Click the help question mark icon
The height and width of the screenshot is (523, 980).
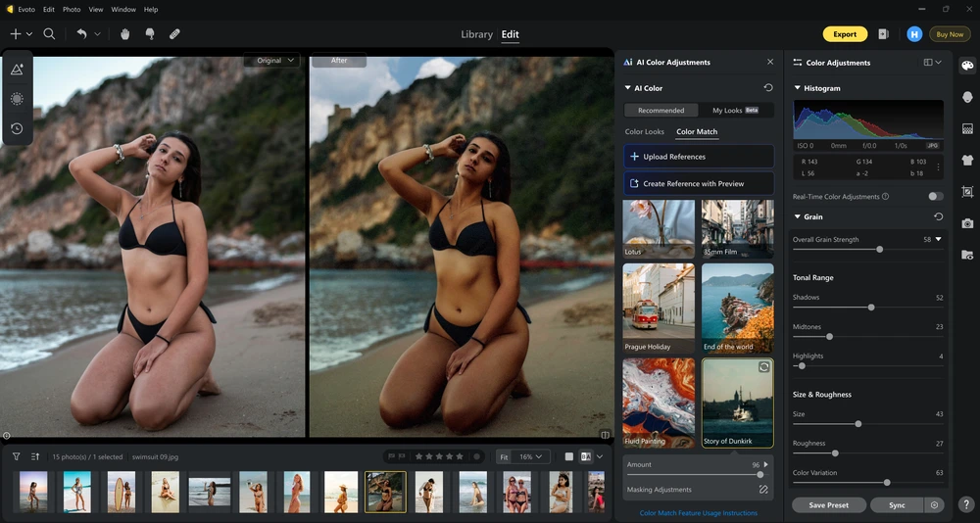click(x=967, y=504)
